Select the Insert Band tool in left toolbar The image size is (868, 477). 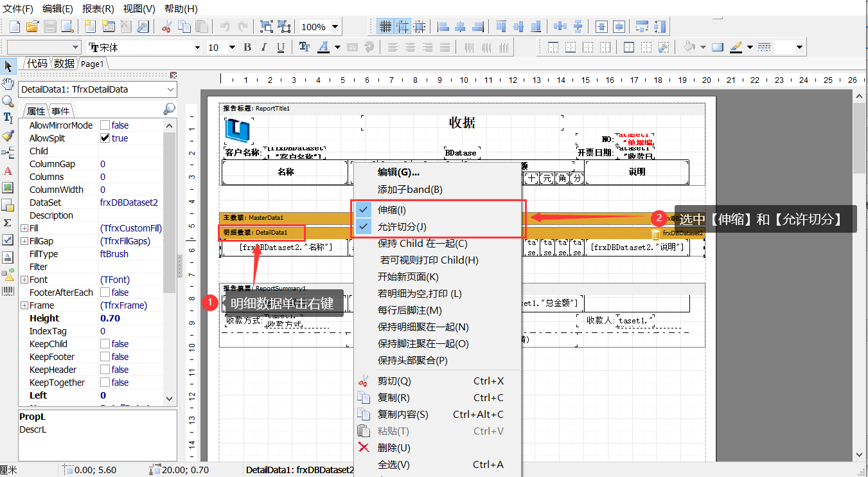pyautogui.click(x=8, y=153)
